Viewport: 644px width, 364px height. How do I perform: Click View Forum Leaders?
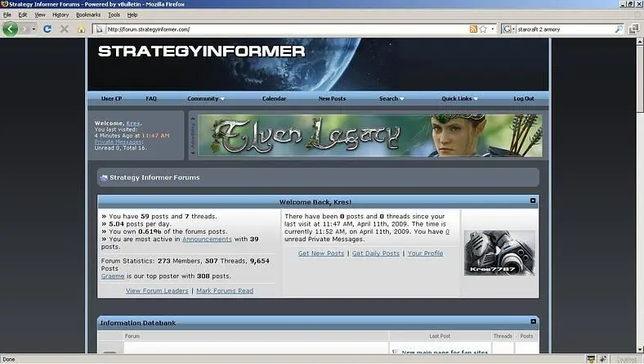[157, 290]
